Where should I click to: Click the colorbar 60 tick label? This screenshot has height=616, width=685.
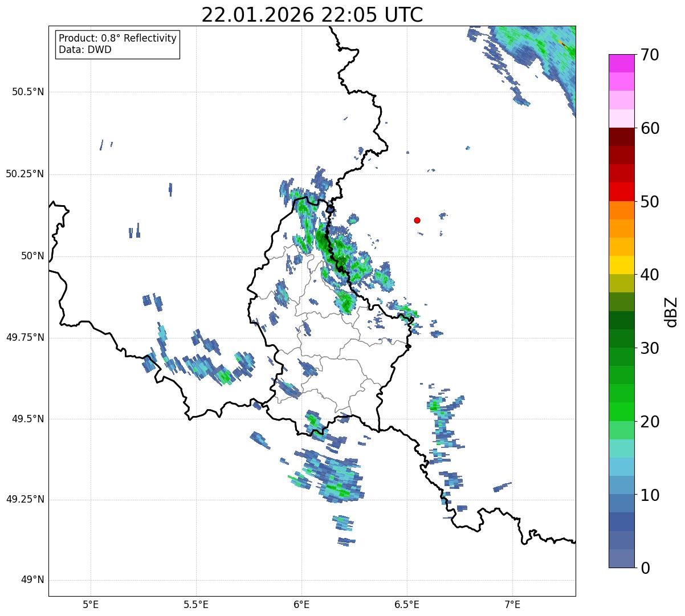(x=650, y=128)
